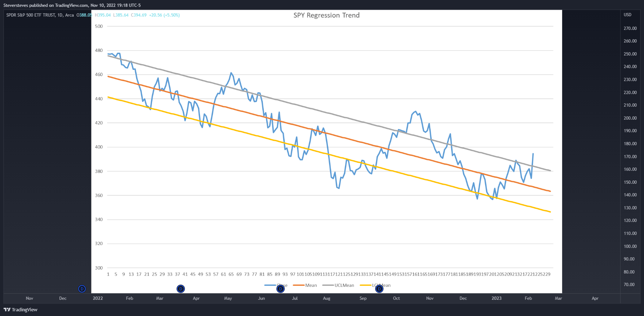Click the H395.04 high value in header
Viewport: 644px width, 316px height.
coord(103,15)
